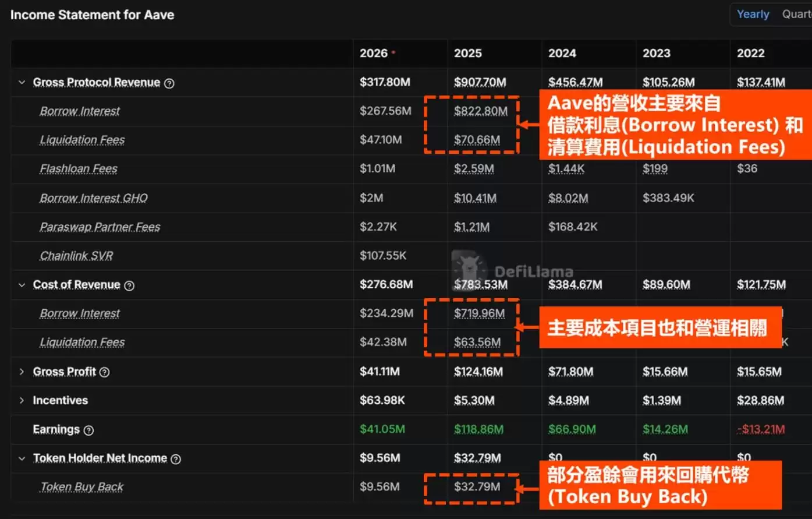812x519 pixels.
Task: Switch to the Quarterly view tab
Action: click(x=796, y=15)
